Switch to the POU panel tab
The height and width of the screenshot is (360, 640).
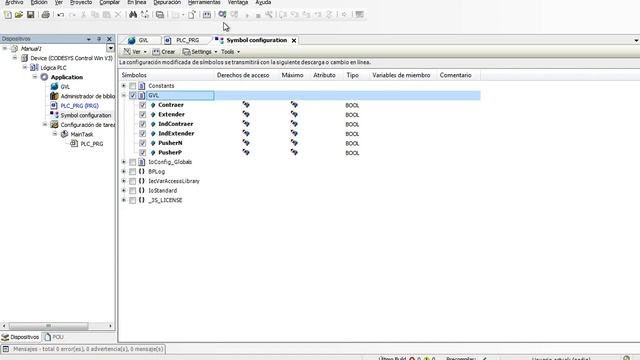click(54, 337)
